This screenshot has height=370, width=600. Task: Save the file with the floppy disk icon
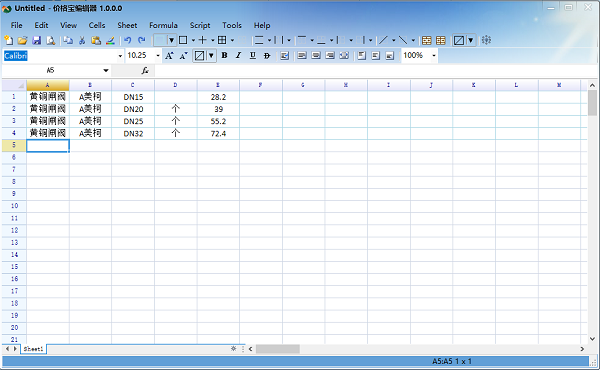pyautogui.click(x=36, y=40)
